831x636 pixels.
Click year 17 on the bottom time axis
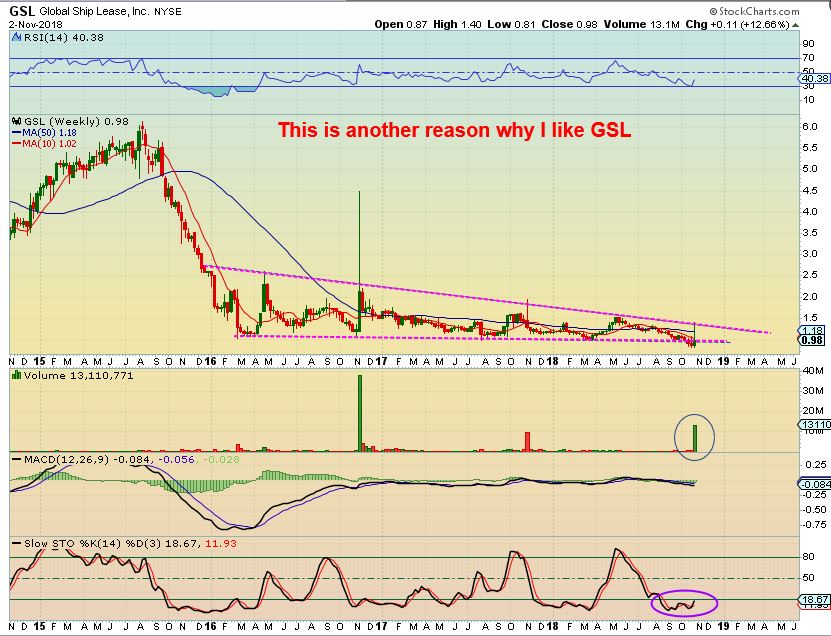click(381, 626)
